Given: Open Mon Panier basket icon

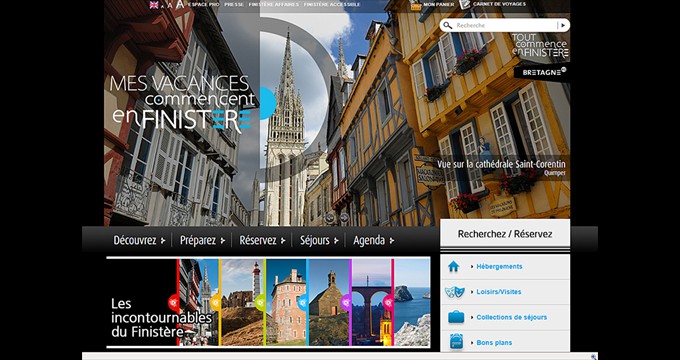Looking at the screenshot, I should [x=416, y=5].
